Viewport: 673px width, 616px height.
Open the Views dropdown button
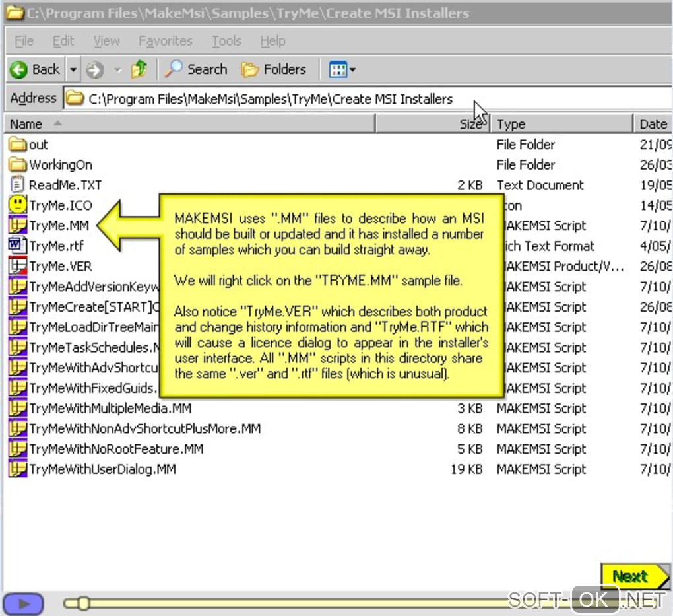[x=342, y=69]
